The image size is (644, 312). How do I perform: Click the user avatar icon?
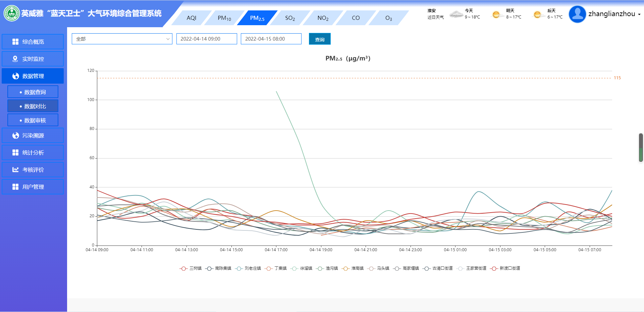click(577, 14)
